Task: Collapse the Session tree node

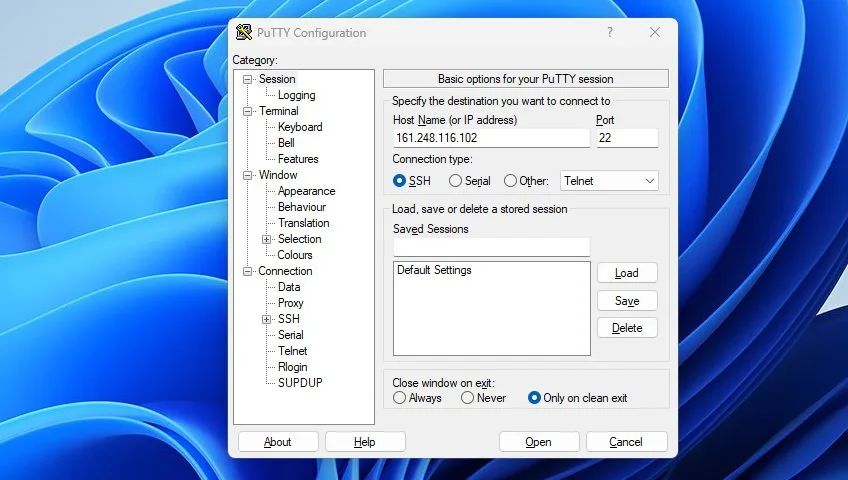Action: pos(247,79)
